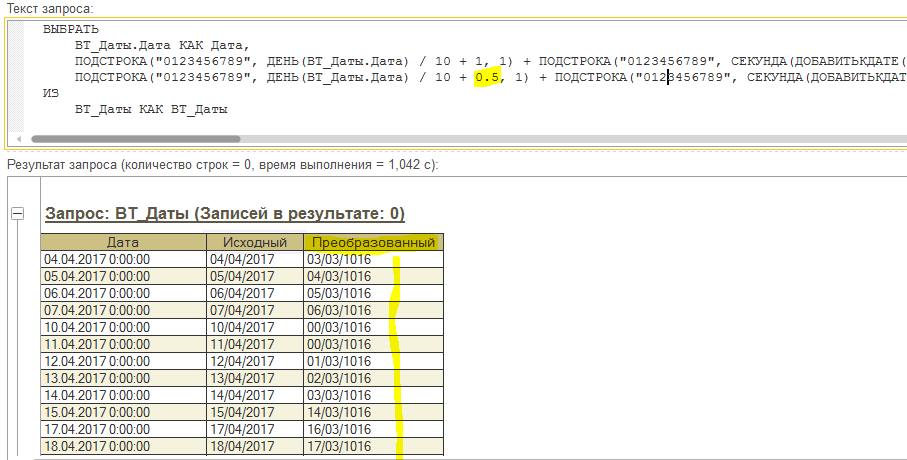Click the line ВТ_Даты.Дата КАК Дата
Image resolution: width=907 pixels, height=460 pixels.
[161, 45]
